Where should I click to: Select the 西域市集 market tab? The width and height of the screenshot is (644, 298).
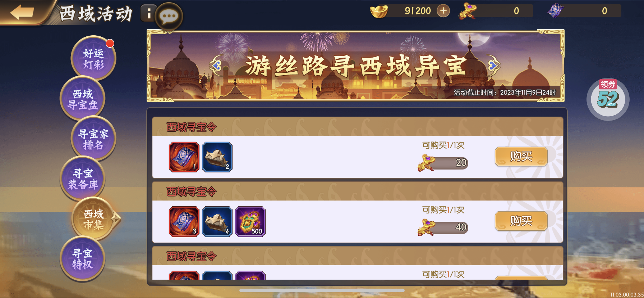click(94, 219)
